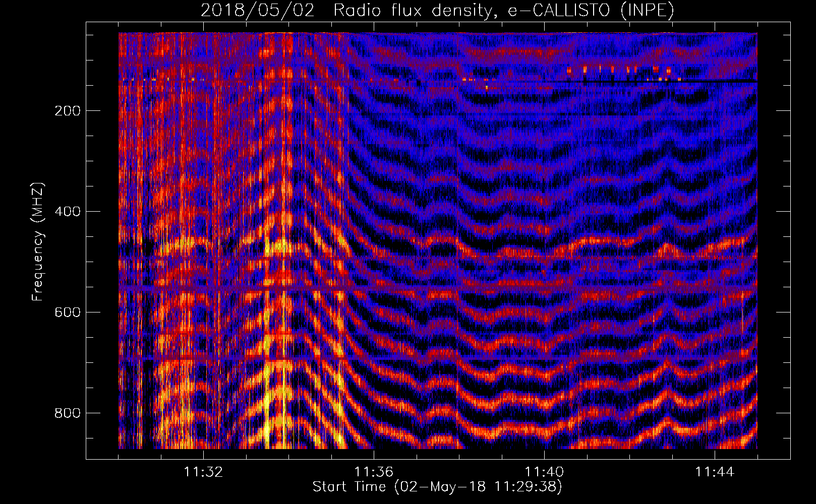The width and height of the screenshot is (816, 504).
Task: Click the plot title mentioning e-CALLISTO (INPE)
Action: pyautogui.click(x=437, y=10)
